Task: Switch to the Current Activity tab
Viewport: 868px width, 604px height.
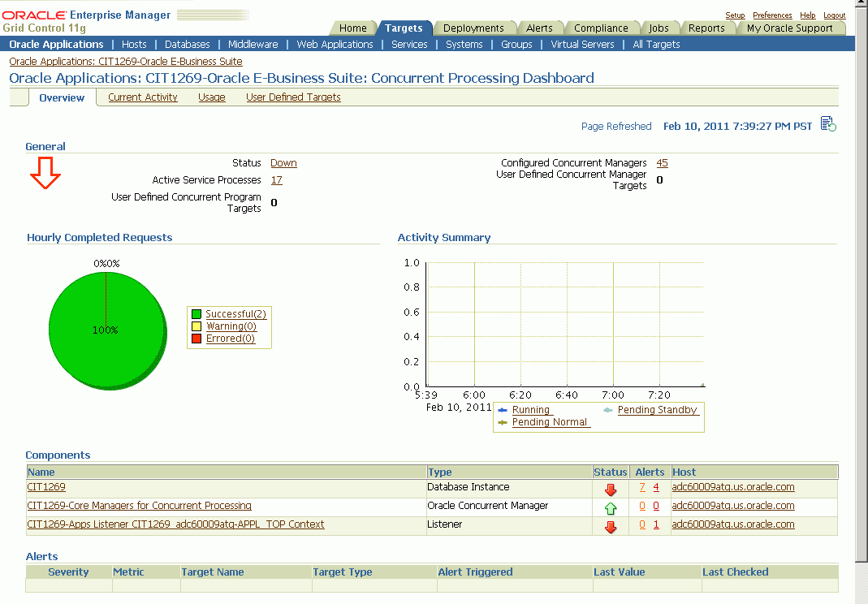Action: click(143, 97)
